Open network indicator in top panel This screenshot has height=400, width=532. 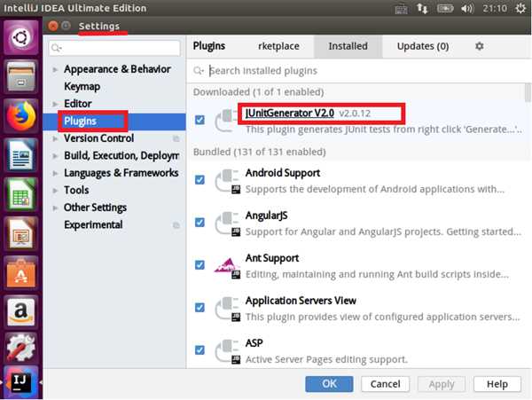[x=422, y=8]
